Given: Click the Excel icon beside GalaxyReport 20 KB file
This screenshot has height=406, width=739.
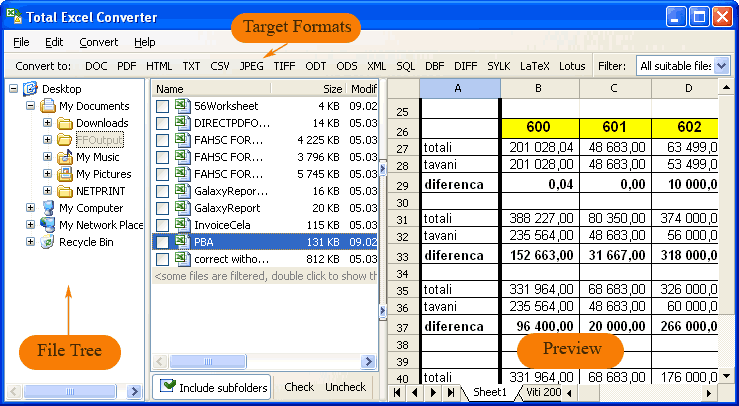Looking at the screenshot, I should tap(182, 207).
